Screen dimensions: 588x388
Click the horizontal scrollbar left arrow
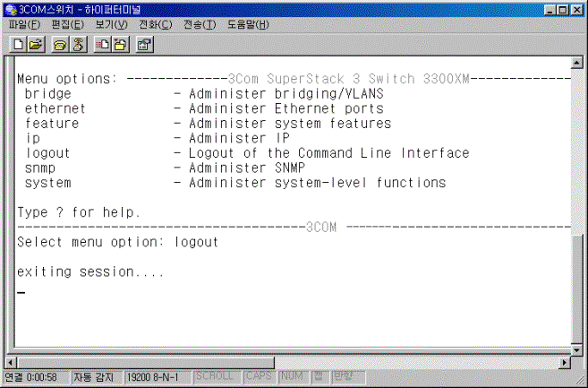(10, 362)
